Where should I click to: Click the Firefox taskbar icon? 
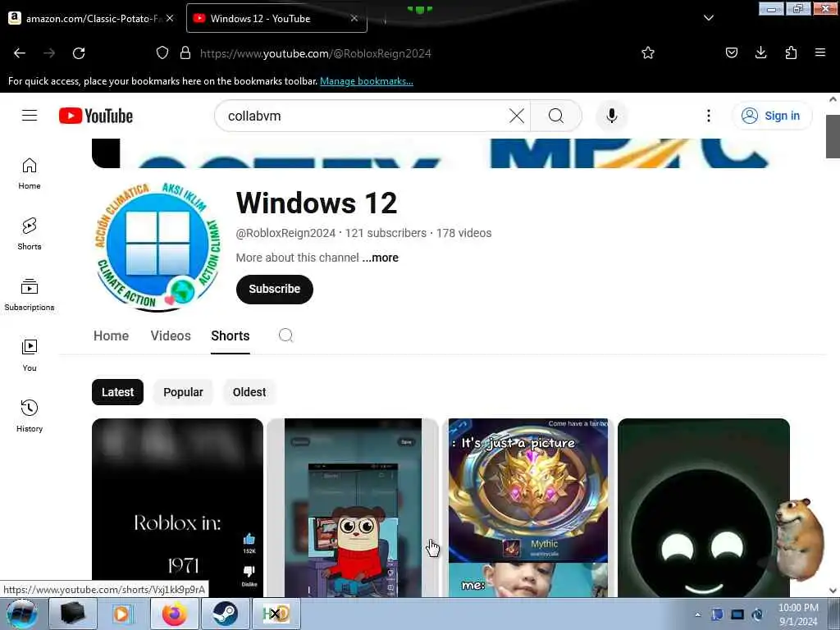[174, 614]
